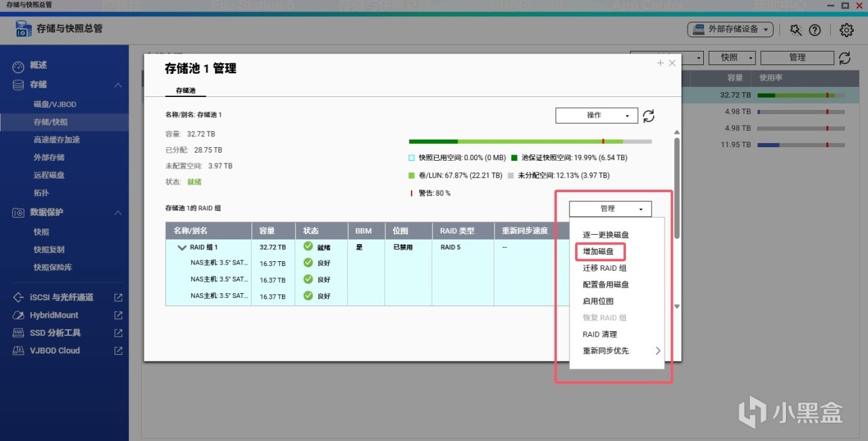
Task: Click the VJBOD Cloud sidebar icon
Action: click(18, 351)
